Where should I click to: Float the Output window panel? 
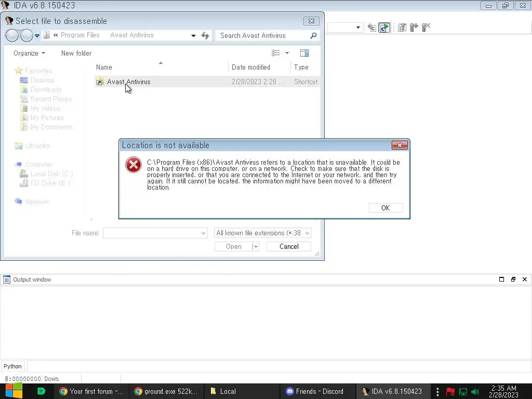coord(513,279)
